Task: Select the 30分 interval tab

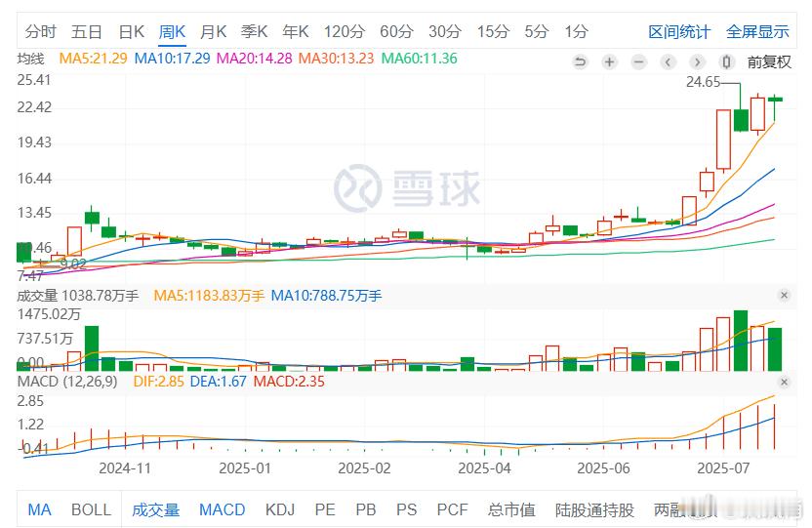Action: [445, 31]
